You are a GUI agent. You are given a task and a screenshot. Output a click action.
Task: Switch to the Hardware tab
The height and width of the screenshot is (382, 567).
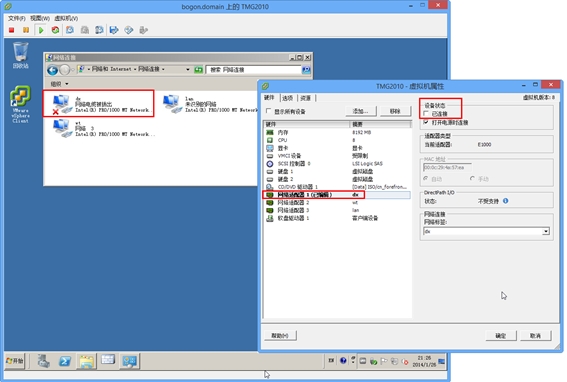point(269,98)
